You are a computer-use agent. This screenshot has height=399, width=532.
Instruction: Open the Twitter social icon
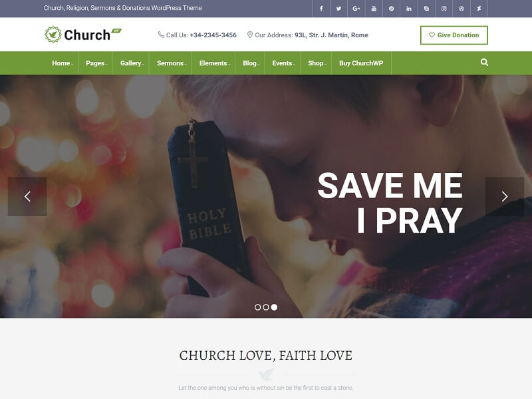338,9
